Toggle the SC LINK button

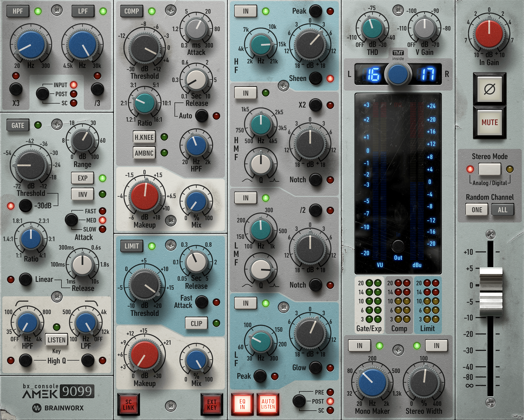tap(128, 405)
